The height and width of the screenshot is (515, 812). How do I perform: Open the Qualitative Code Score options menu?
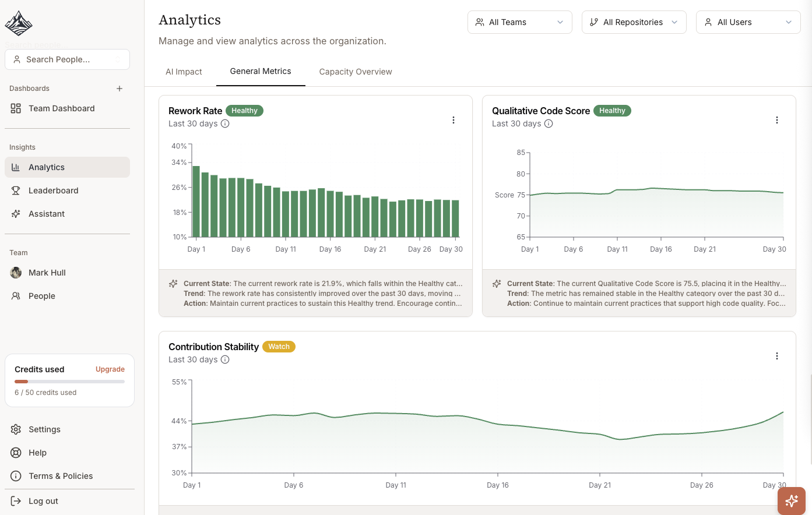[777, 120]
